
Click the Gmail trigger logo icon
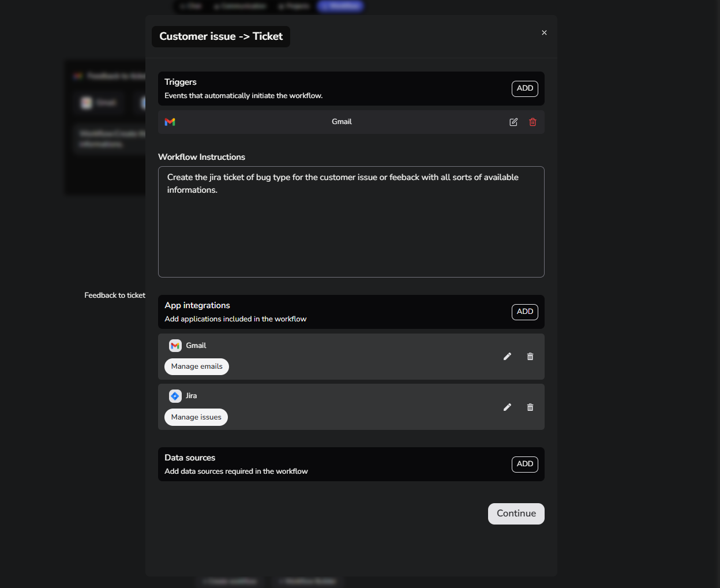tap(170, 122)
